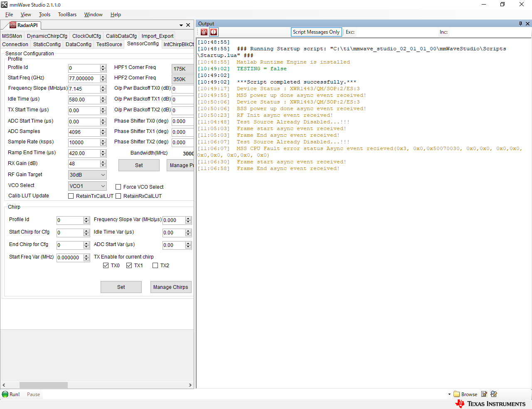Click the Start Freq (GHz) spinner arrows
This screenshot has height=409, width=532.
coord(103,79)
